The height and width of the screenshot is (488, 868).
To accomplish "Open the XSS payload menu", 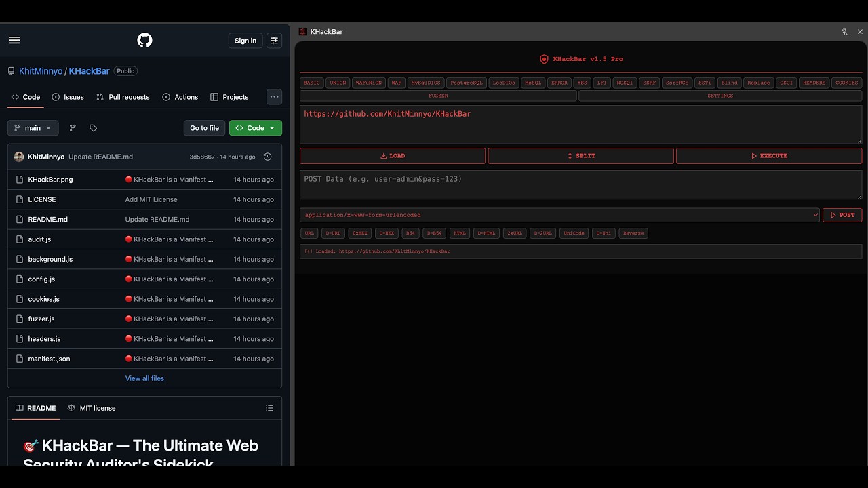I will click(x=582, y=83).
